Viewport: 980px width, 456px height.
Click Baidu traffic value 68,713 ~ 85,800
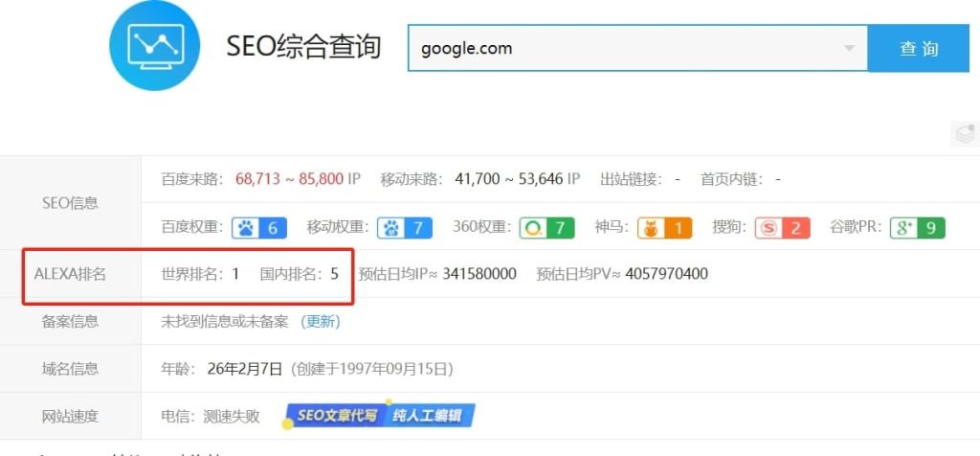pos(289,179)
